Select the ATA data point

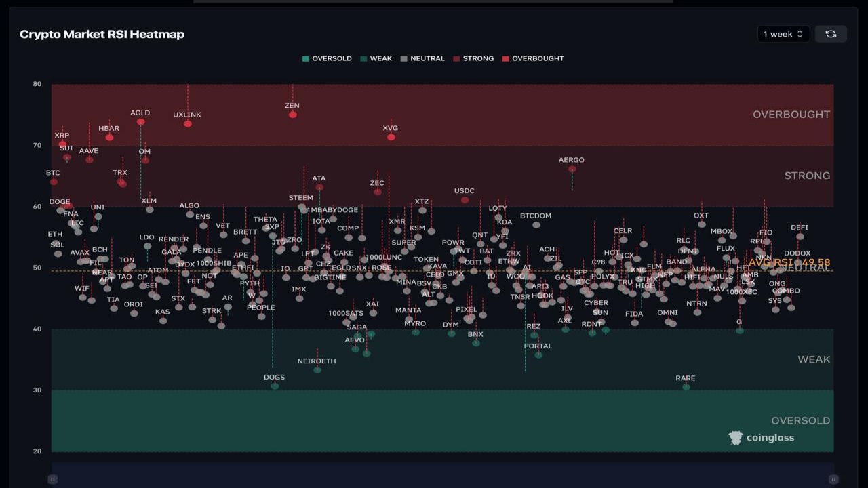click(319, 187)
